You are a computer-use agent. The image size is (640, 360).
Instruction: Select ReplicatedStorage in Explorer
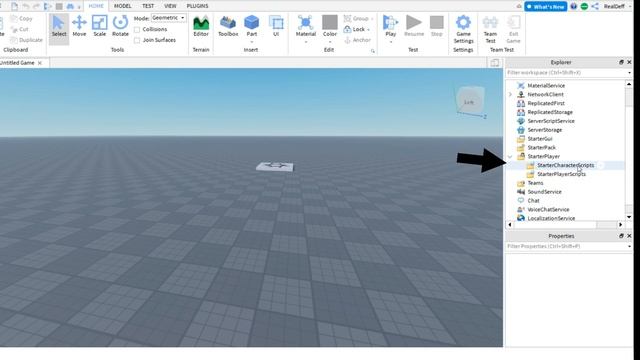550,112
